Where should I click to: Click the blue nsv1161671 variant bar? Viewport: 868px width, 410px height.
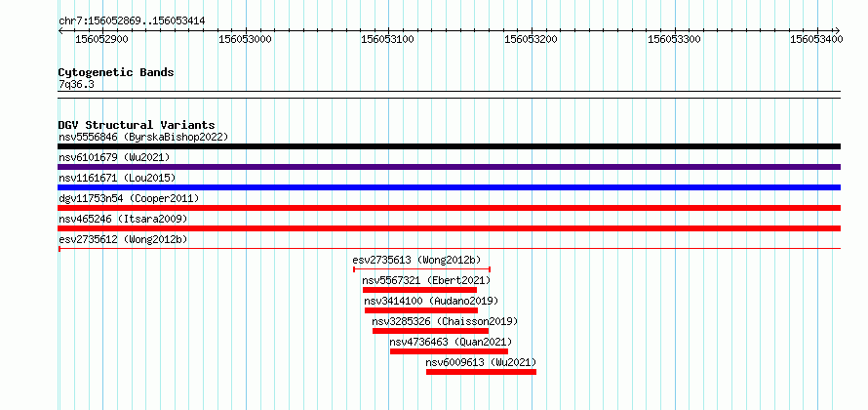coord(449,187)
